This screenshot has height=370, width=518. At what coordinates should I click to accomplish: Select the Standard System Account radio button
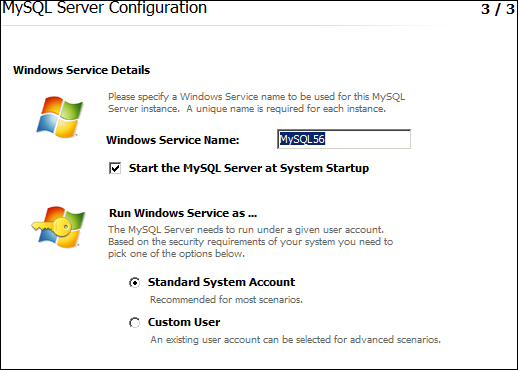pyautogui.click(x=134, y=283)
